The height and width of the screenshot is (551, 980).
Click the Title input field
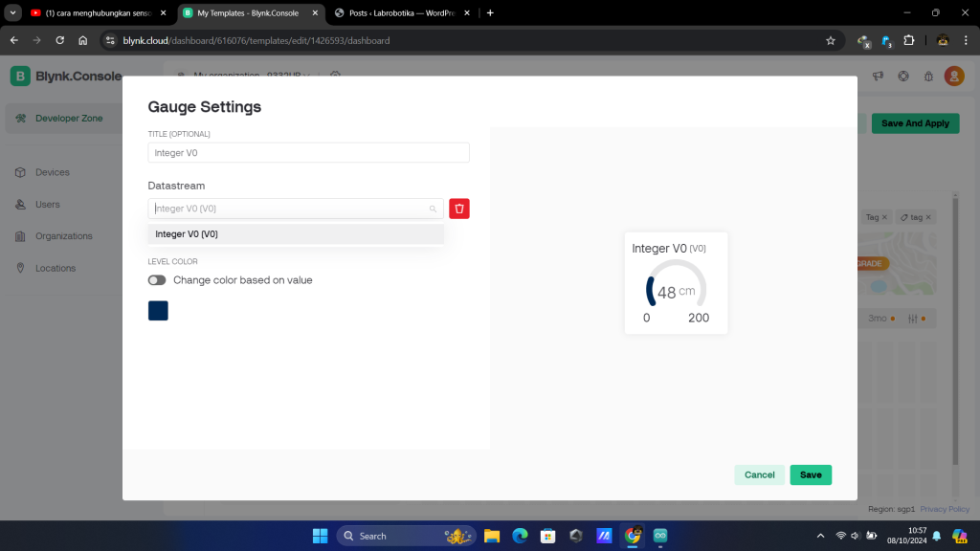click(x=308, y=153)
